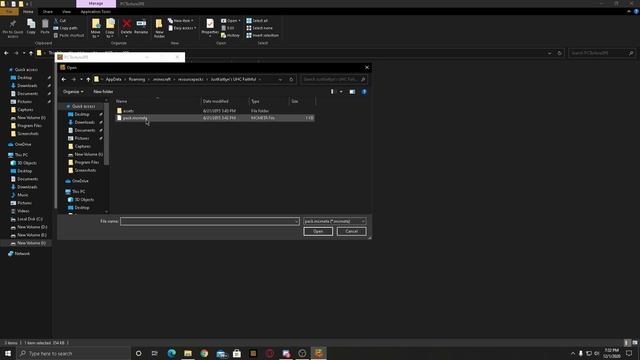640x360 pixels.
Task: Open recent locations dropdown in Open dialog
Action: tap(81, 80)
